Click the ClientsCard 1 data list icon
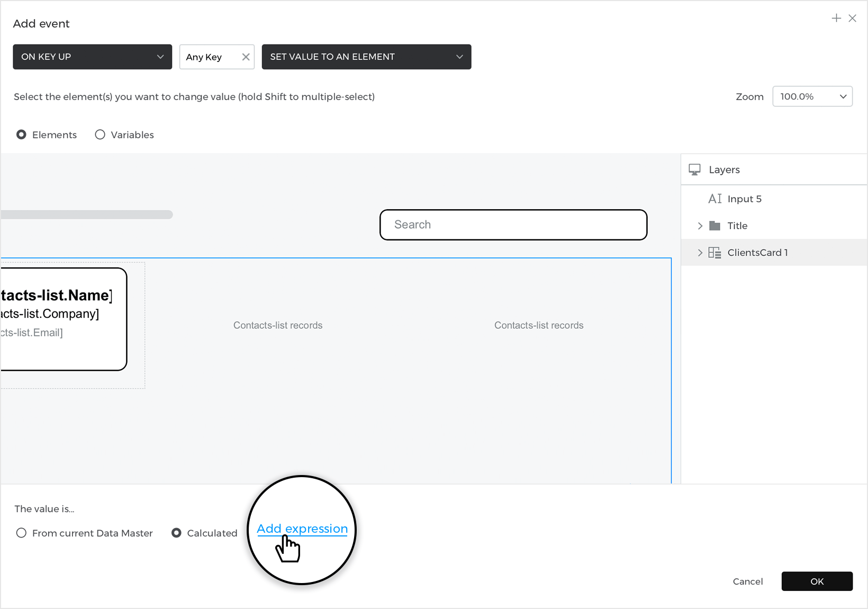Viewport: 868px width, 609px height. (715, 253)
